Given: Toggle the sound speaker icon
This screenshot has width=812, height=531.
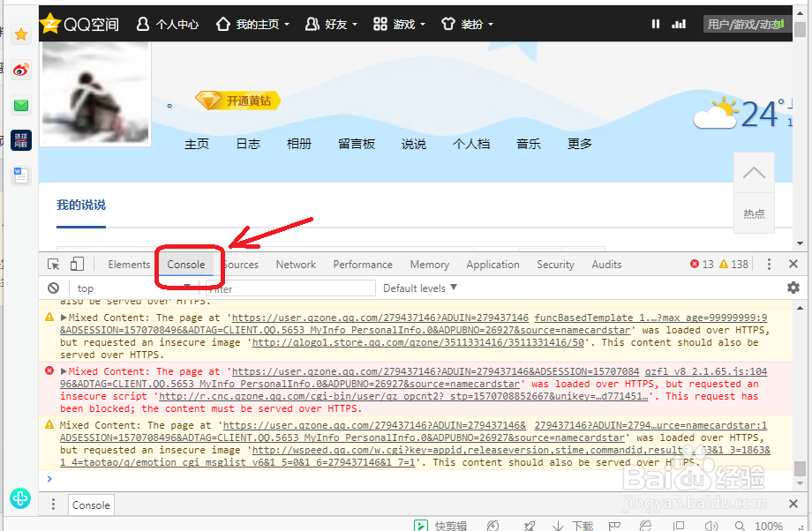Looking at the screenshot, I should [711, 526].
